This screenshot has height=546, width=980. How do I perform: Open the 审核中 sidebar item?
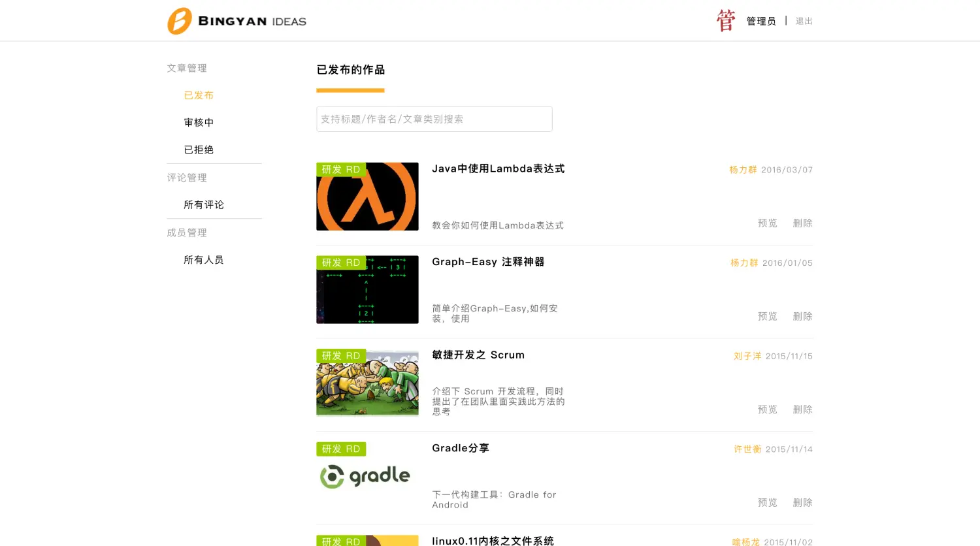pyautogui.click(x=199, y=123)
